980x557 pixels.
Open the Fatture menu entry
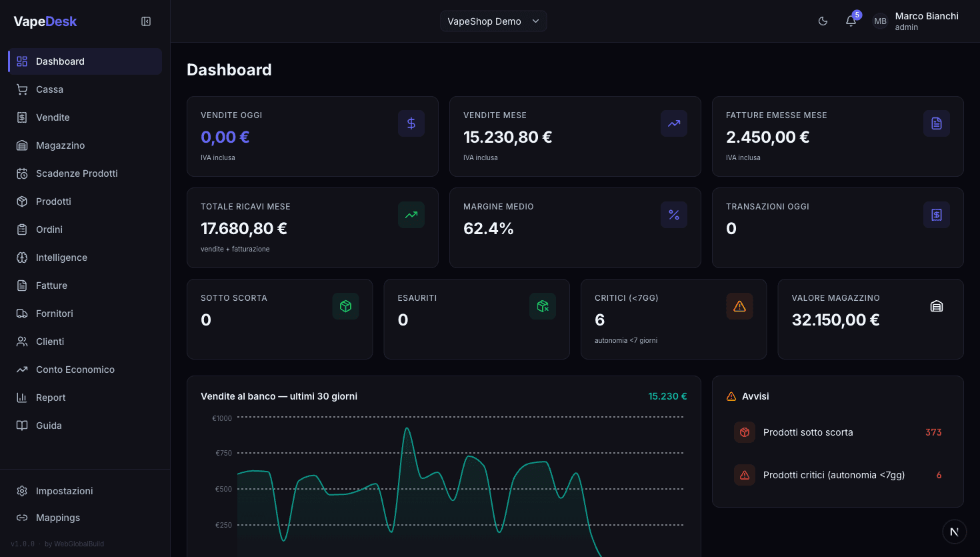click(x=51, y=285)
